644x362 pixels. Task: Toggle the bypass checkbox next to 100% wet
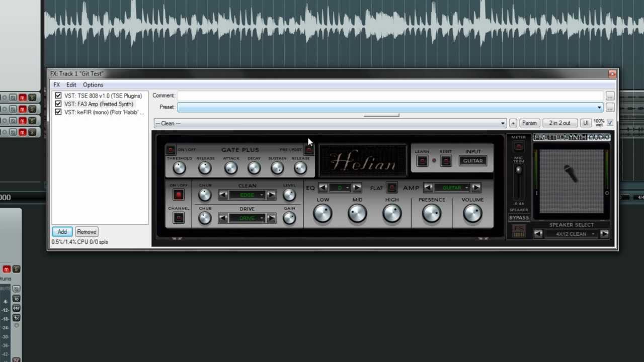610,123
